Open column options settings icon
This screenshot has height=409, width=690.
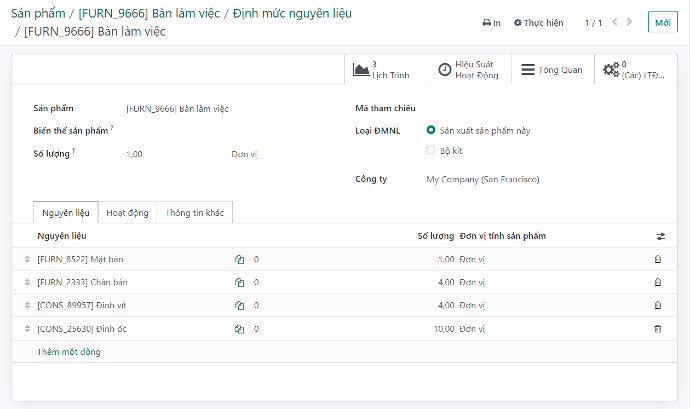pyautogui.click(x=659, y=236)
